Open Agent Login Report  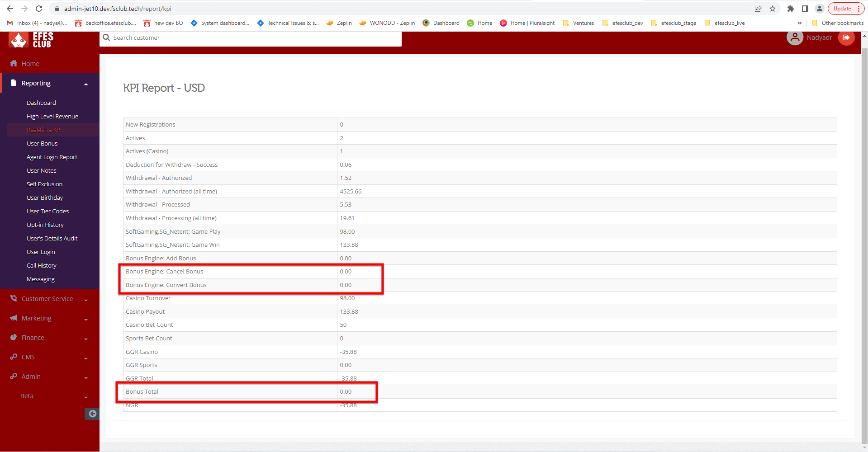[52, 157]
